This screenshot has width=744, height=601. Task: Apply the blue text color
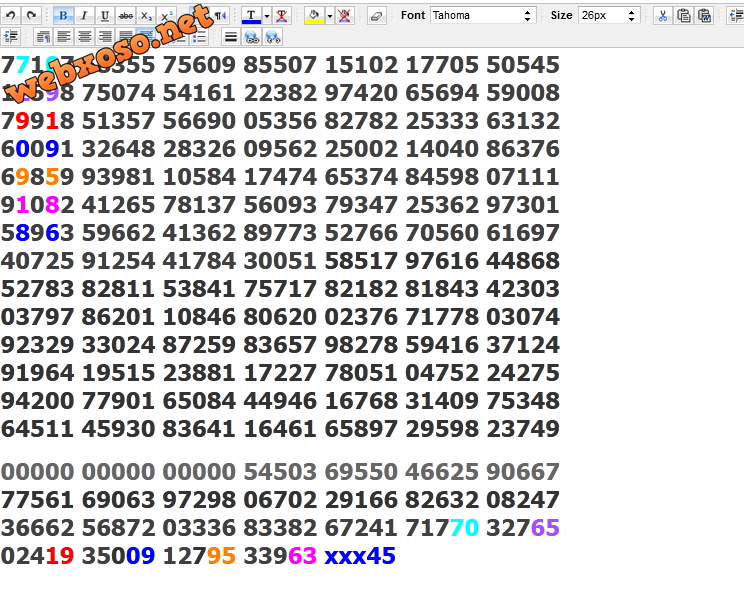251,16
